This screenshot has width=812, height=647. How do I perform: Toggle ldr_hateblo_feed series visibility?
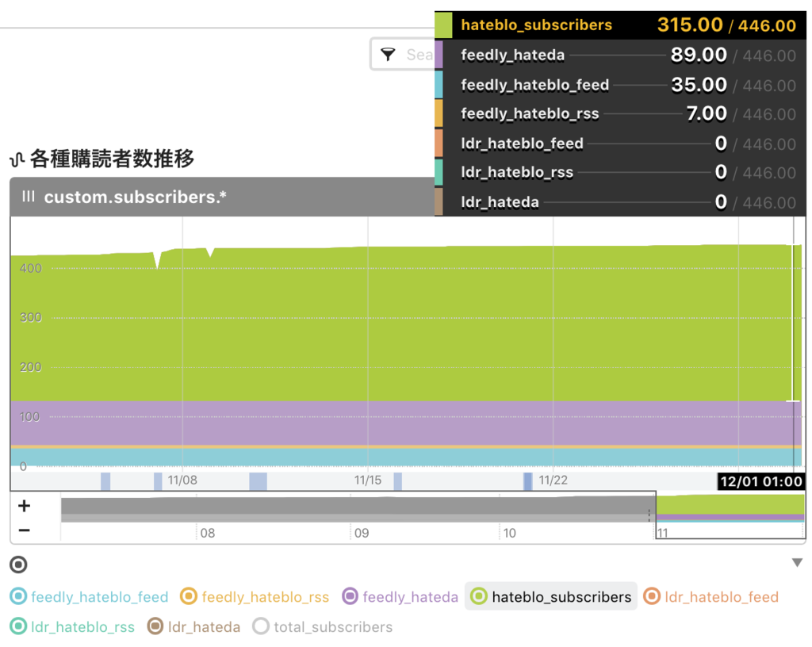[x=711, y=597]
